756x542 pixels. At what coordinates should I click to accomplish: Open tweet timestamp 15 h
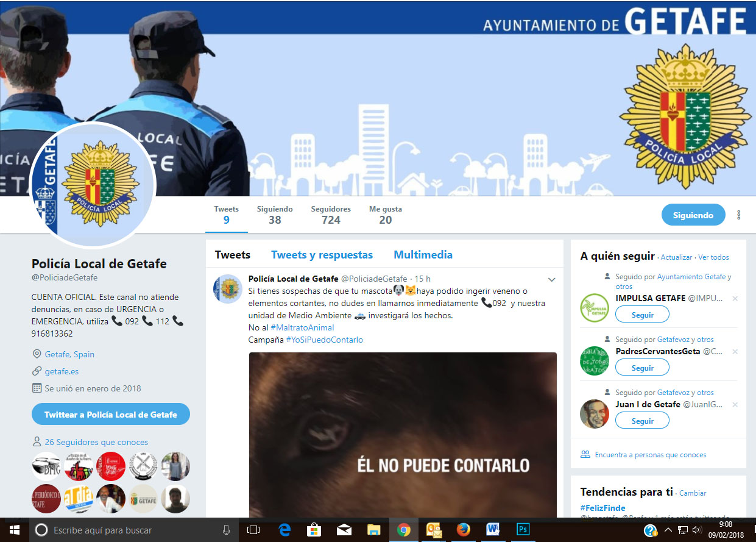(423, 279)
